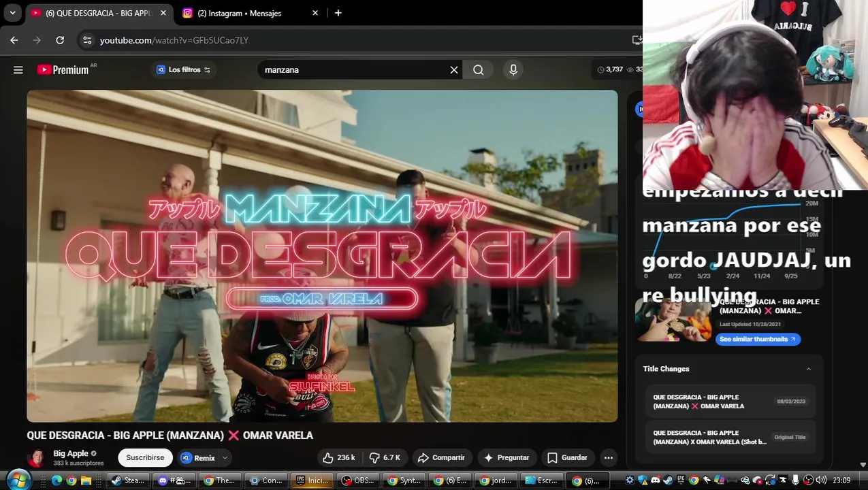Screen dimensions: 868x490
Task: Like the video with 236 k thumbs up
Action: click(x=339, y=458)
